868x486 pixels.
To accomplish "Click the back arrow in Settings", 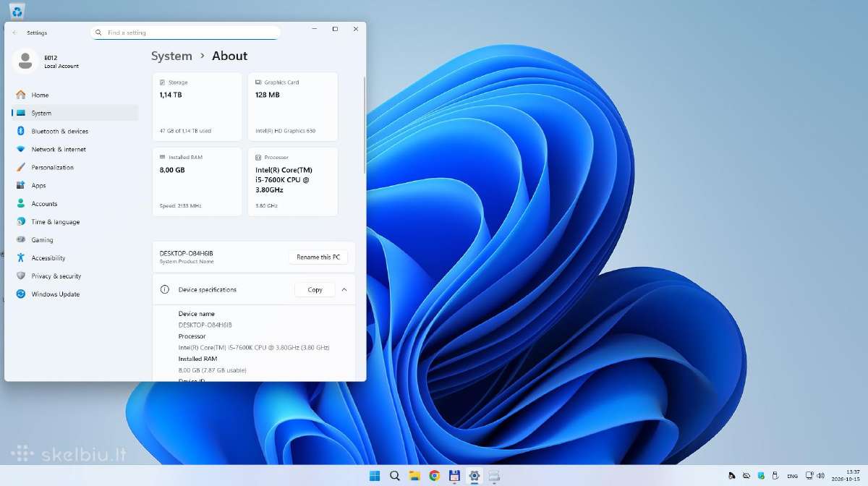I will point(14,33).
